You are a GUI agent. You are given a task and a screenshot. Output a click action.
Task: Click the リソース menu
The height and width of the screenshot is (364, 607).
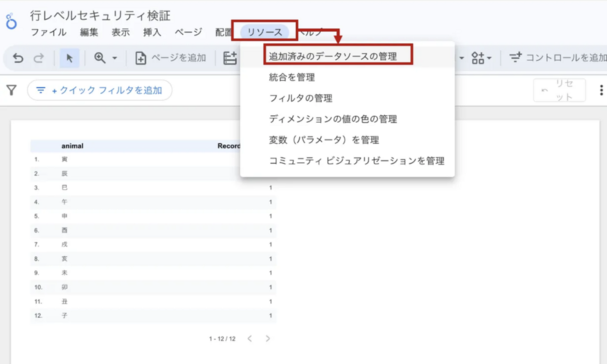[265, 32]
